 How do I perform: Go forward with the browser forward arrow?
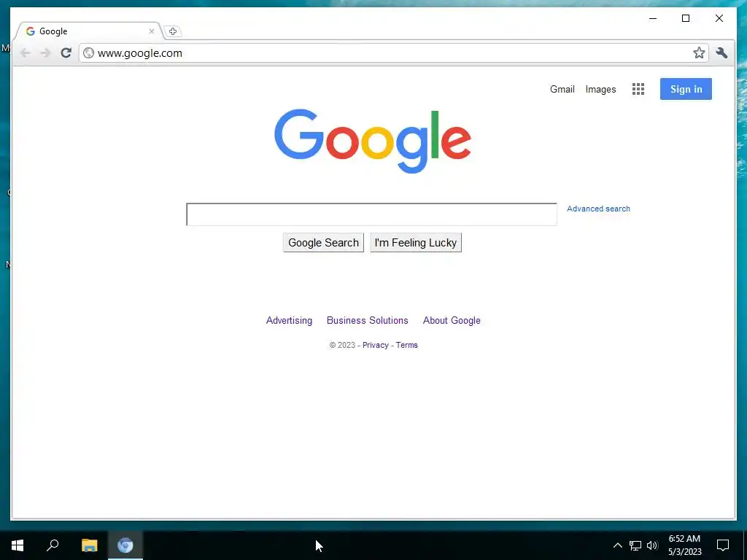pos(45,52)
